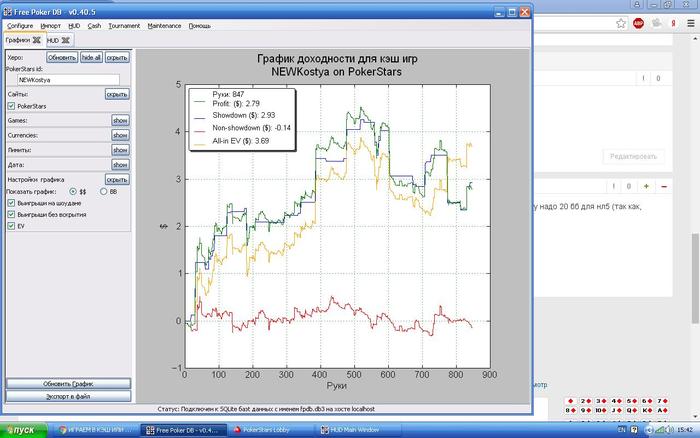700x438 pixels.
Task: Click the All-in EV legend entry
Action: pos(241,141)
